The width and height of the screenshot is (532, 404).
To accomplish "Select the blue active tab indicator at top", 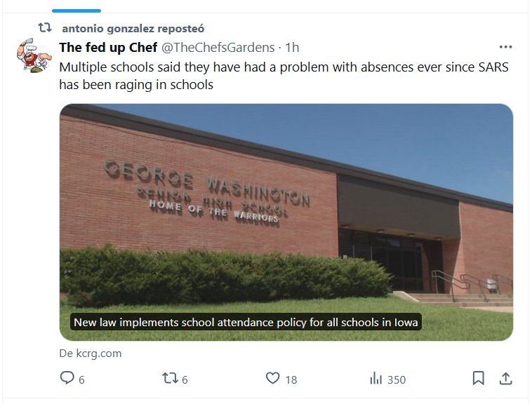I will point(77,11).
